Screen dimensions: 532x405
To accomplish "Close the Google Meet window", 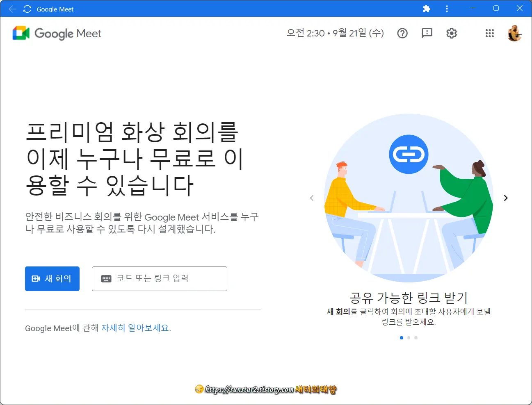I will point(520,8).
